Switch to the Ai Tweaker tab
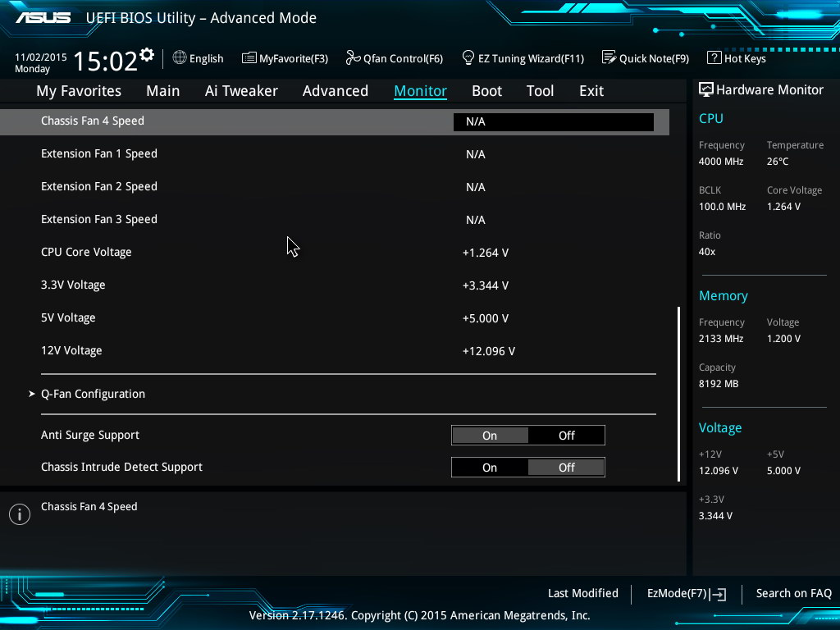Image resolution: width=840 pixels, height=630 pixels. (241, 91)
